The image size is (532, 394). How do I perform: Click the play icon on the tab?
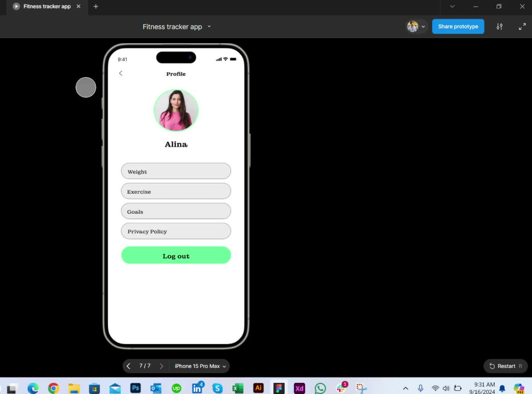[16, 6]
